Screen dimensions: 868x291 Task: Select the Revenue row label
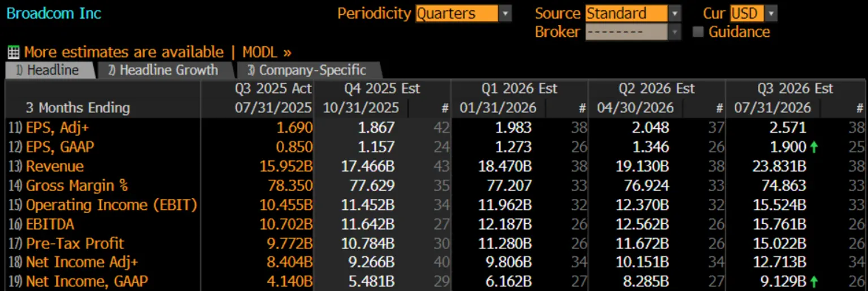tap(55, 166)
